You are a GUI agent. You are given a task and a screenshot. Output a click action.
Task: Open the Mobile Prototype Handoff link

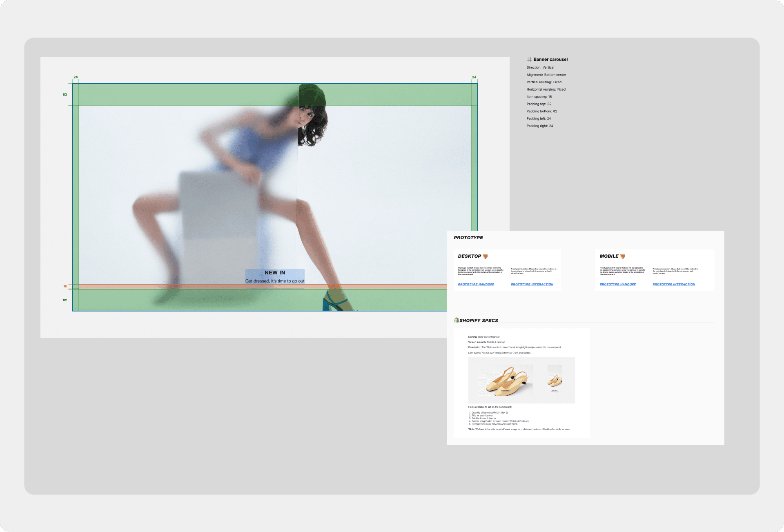click(x=617, y=284)
